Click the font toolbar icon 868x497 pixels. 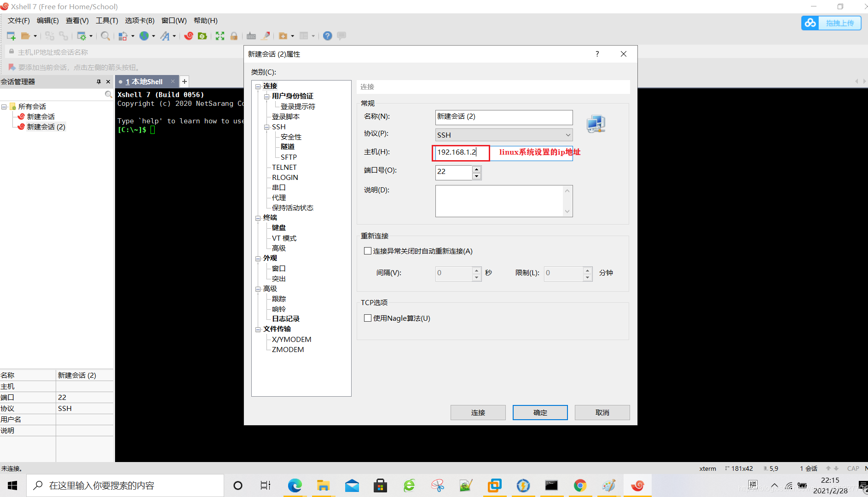(x=165, y=36)
